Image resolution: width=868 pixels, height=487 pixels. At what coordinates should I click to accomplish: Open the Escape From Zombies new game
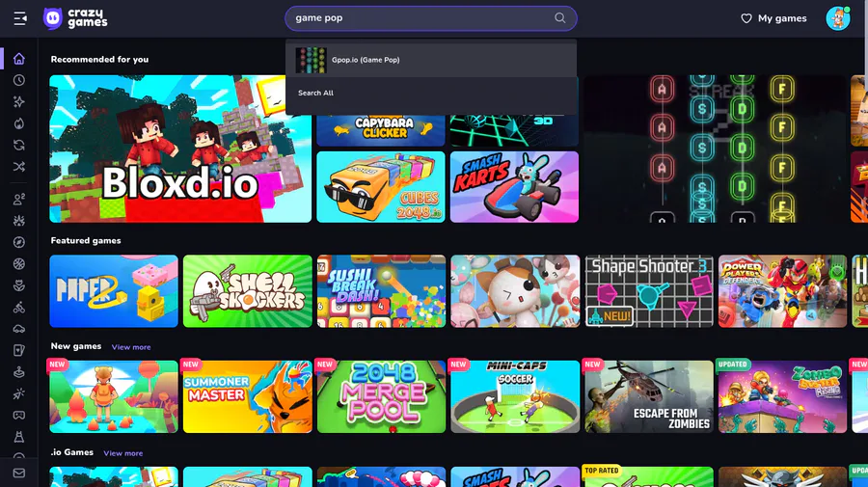click(x=649, y=396)
